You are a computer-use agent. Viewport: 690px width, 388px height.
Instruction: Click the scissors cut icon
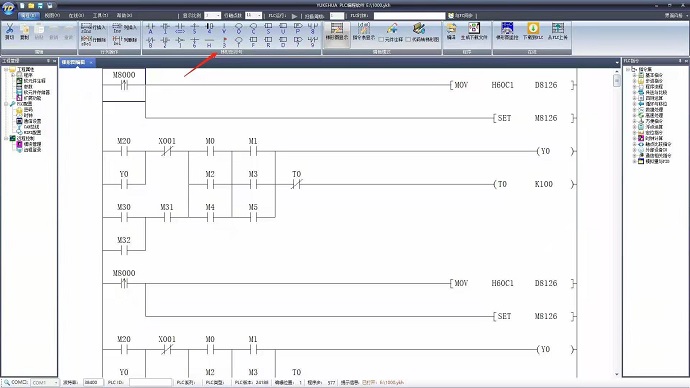click(x=9, y=32)
